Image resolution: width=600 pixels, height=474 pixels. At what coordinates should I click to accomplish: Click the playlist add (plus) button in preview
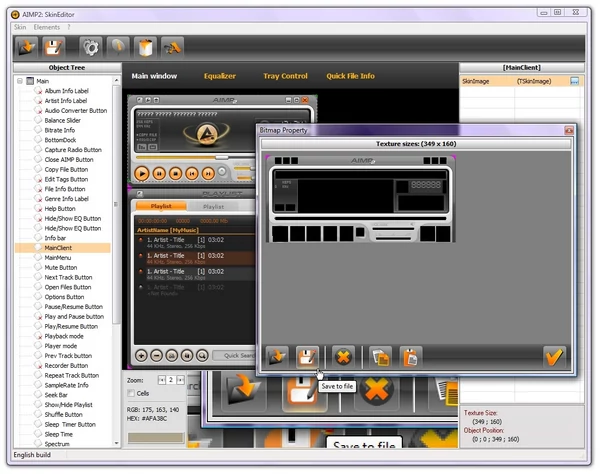141,356
